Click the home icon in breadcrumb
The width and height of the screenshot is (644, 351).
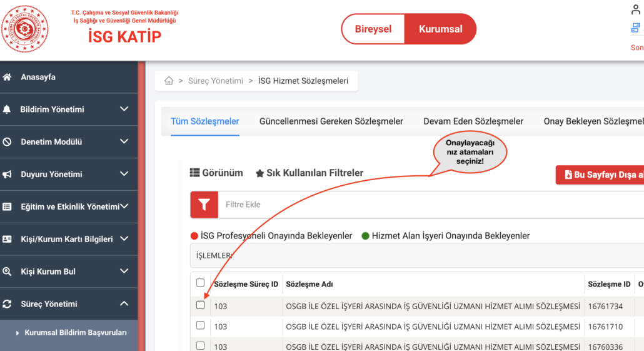pyautogui.click(x=169, y=81)
